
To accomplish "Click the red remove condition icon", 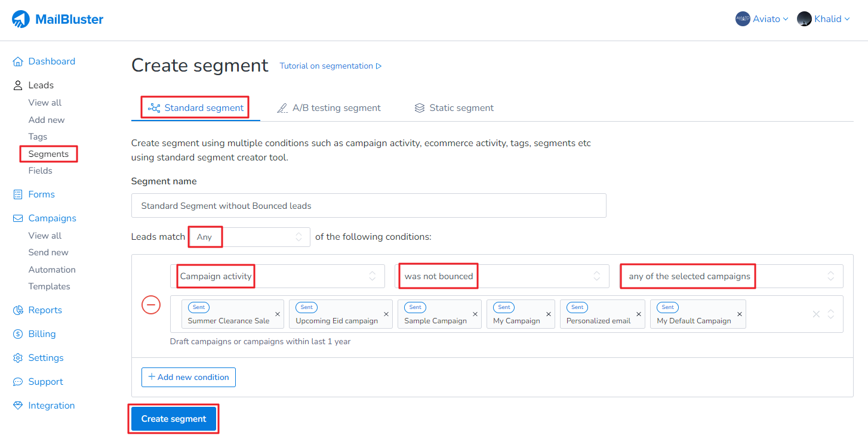I will coord(151,305).
